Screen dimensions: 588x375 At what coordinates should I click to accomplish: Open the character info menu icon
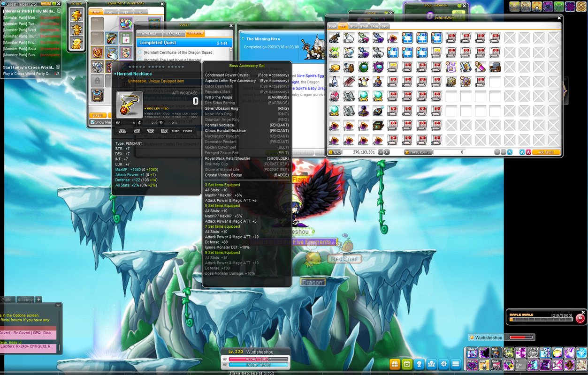click(x=420, y=364)
